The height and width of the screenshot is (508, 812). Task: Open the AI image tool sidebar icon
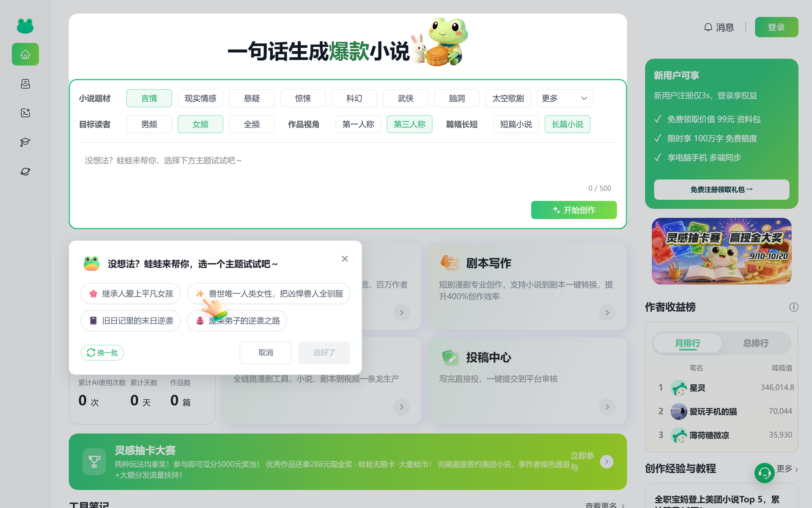(25, 113)
